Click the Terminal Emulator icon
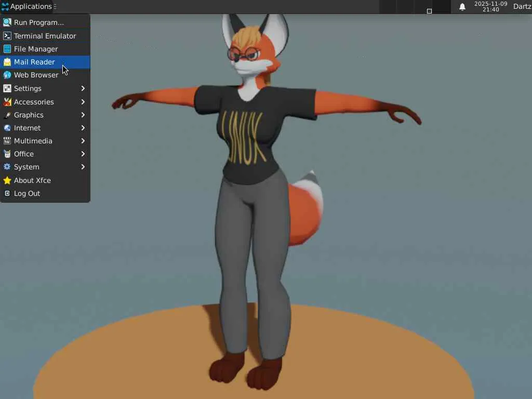 coord(7,36)
